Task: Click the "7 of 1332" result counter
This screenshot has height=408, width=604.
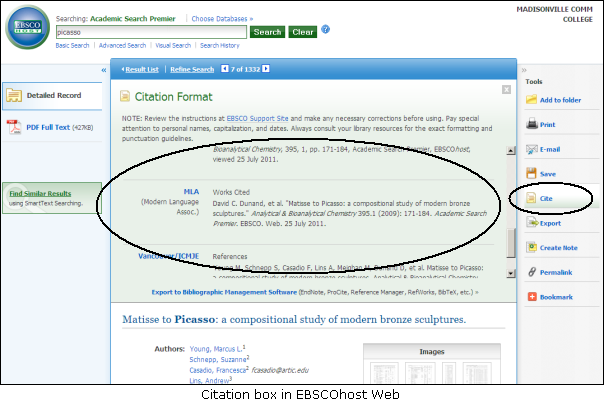Action: [245, 69]
